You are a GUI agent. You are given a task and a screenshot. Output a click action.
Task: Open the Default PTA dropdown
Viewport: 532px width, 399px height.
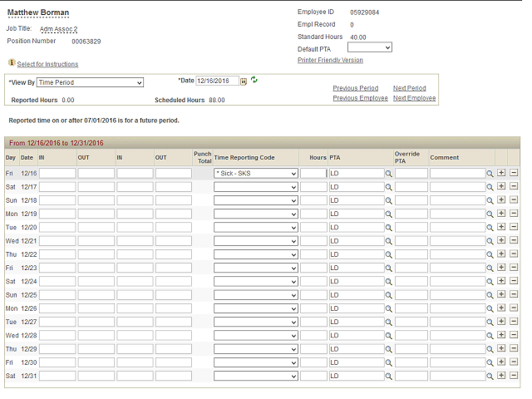click(369, 48)
